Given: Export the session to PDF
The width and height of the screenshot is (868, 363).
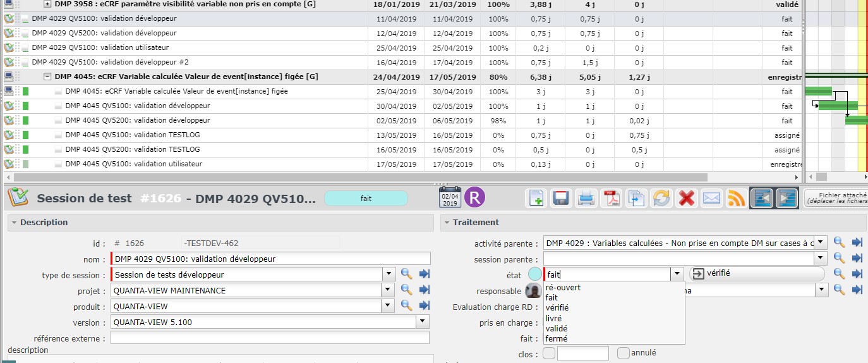Looking at the screenshot, I should click(611, 199).
